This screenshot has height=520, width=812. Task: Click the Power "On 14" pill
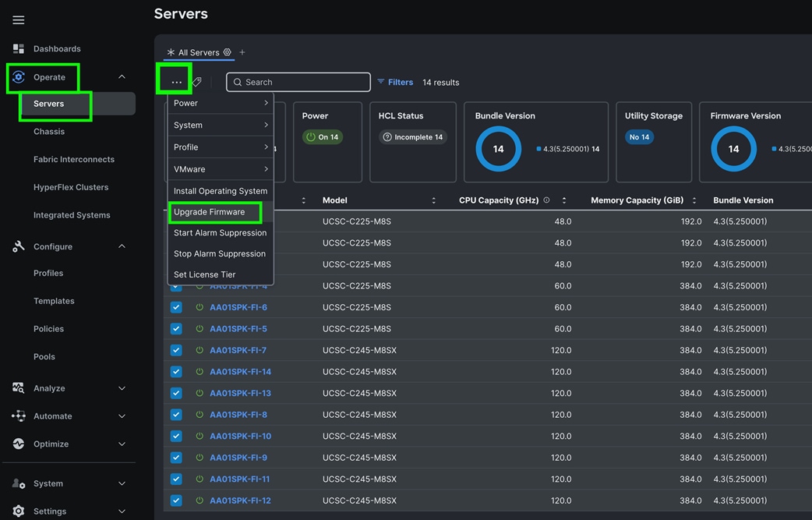coord(323,136)
